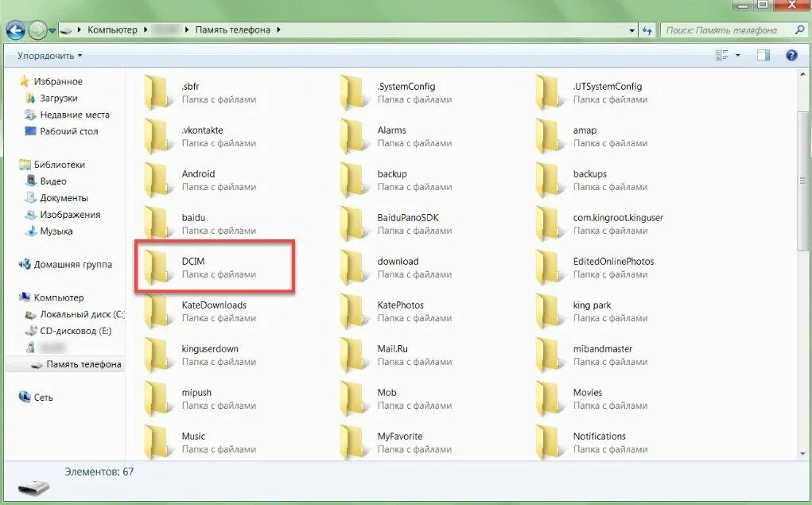
Task: Open recent locations dropdown beside Forward arrow
Action: point(52,31)
